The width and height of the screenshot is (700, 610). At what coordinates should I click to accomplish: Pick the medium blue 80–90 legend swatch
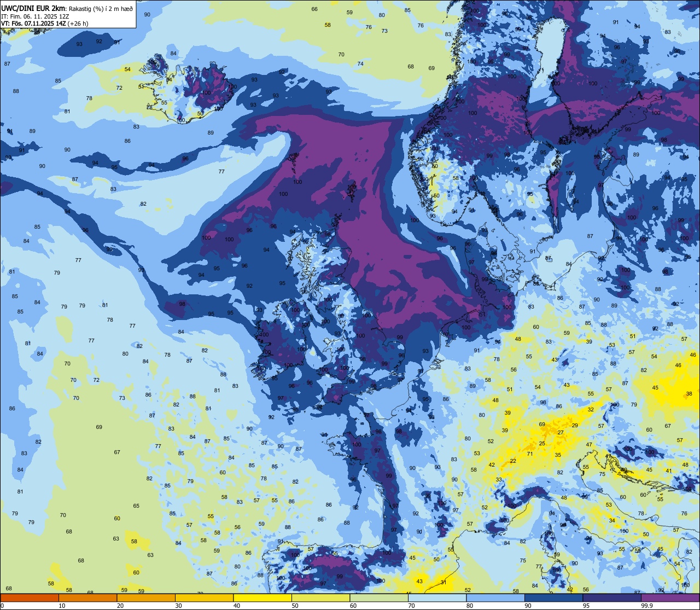[495, 597]
